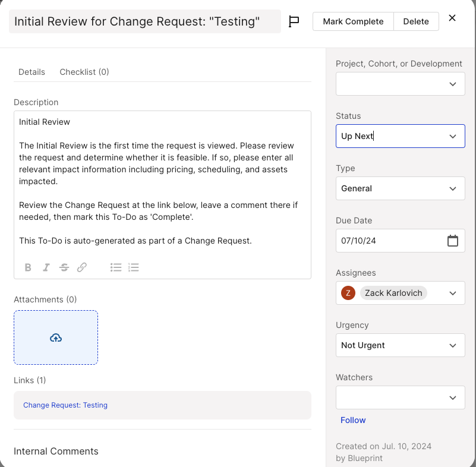
Task: Switch to the Checklist (0) tab
Action: tap(84, 72)
